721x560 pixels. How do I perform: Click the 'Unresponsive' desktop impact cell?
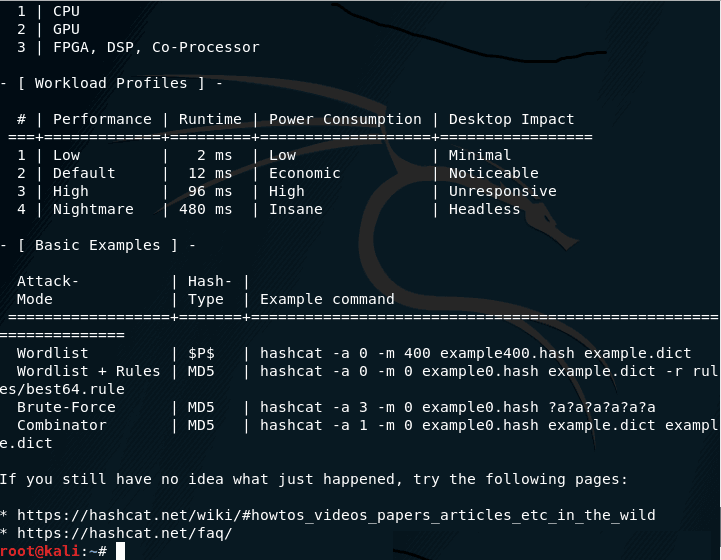(x=503, y=191)
